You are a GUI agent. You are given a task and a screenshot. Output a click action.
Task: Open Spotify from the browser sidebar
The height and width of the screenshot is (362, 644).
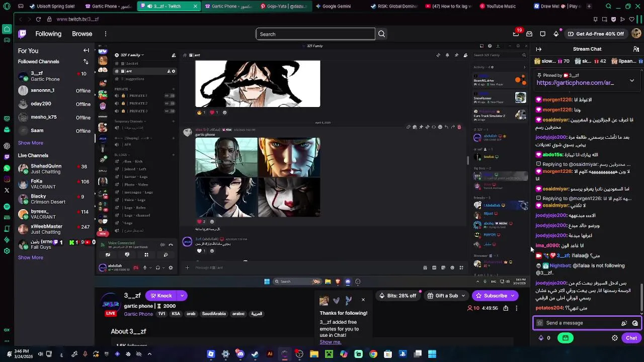(7, 206)
